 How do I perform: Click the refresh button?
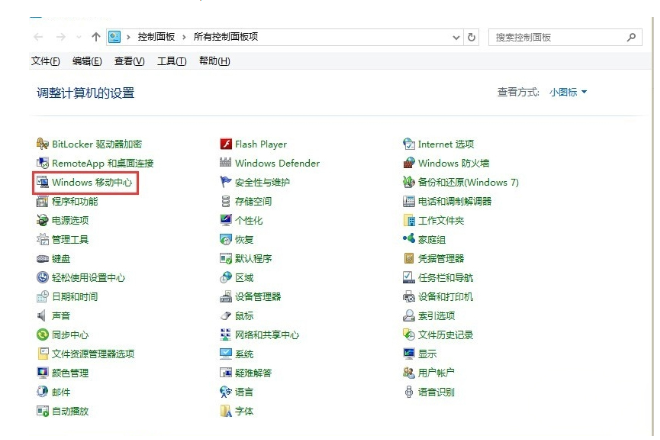coord(471,37)
